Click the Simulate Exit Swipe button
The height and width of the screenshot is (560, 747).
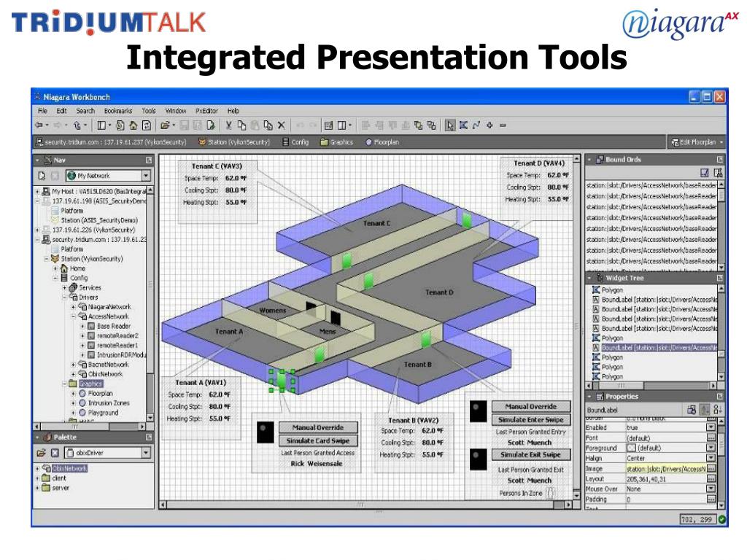pyautogui.click(x=531, y=455)
